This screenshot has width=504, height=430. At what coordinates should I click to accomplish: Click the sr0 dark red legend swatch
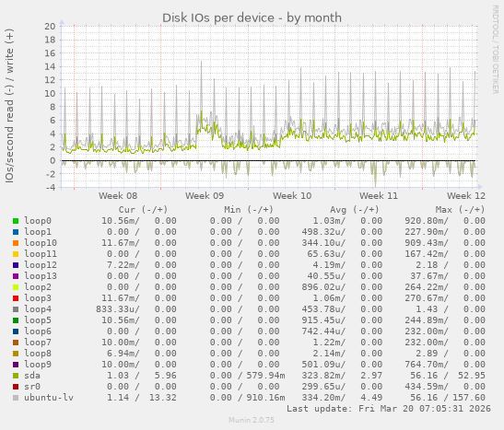pyautogui.click(x=16, y=387)
